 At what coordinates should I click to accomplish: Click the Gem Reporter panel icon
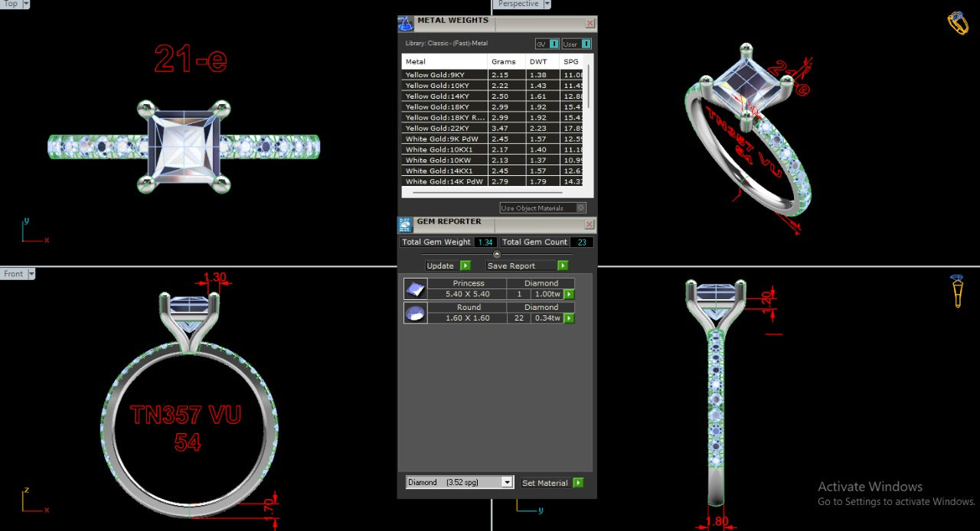405,225
